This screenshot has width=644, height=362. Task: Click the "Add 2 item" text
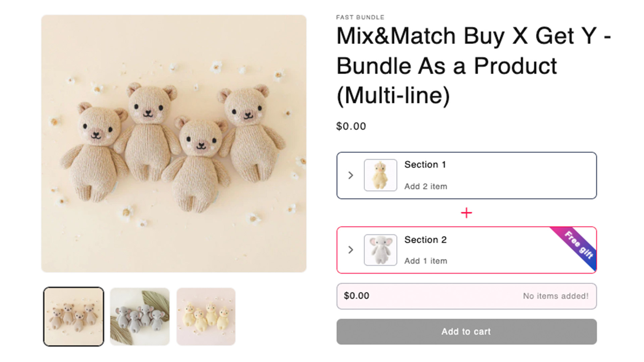(426, 186)
